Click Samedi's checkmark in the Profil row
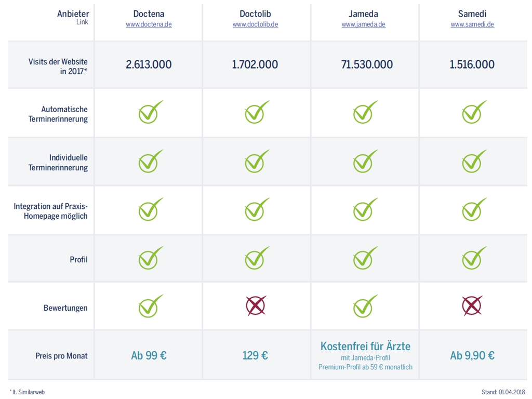The height and width of the screenshot is (399, 532). [474, 258]
